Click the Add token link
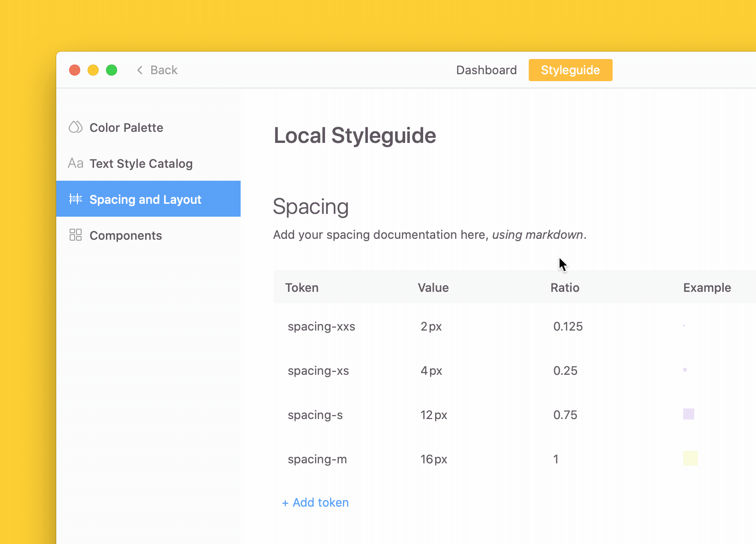756x544 pixels. [x=315, y=503]
